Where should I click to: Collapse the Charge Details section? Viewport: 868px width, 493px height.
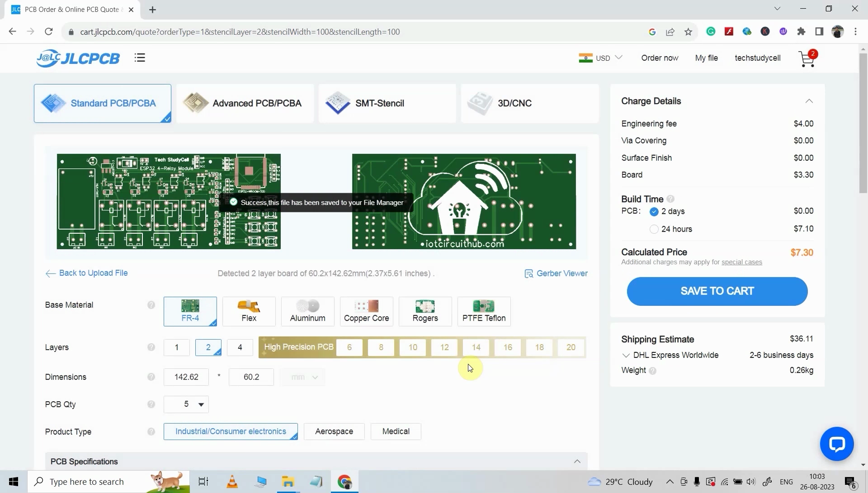pyautogui.click(x=809, y=101)
